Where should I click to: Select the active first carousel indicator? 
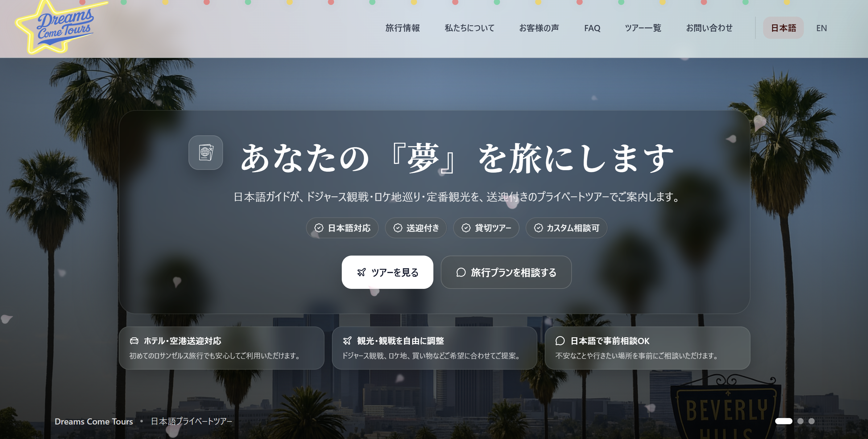click(x=783, y=421)
